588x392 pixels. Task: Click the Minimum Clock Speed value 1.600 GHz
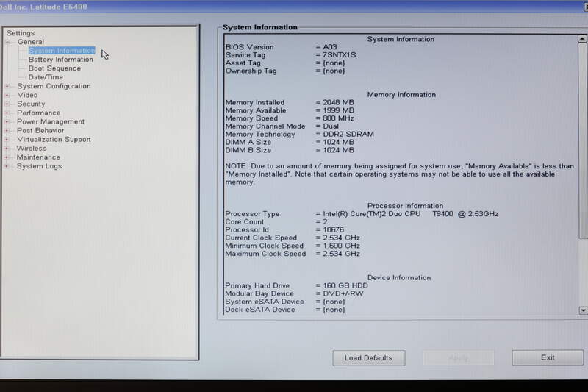[x=341, y=246]
